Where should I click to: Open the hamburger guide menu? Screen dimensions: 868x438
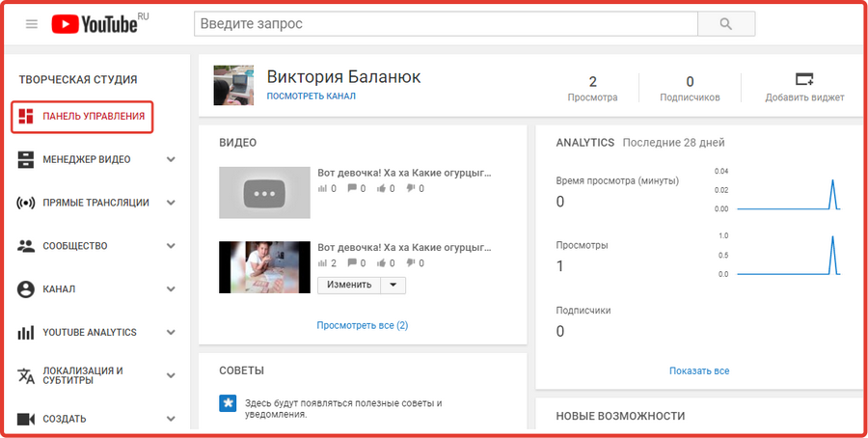[32, 24]
